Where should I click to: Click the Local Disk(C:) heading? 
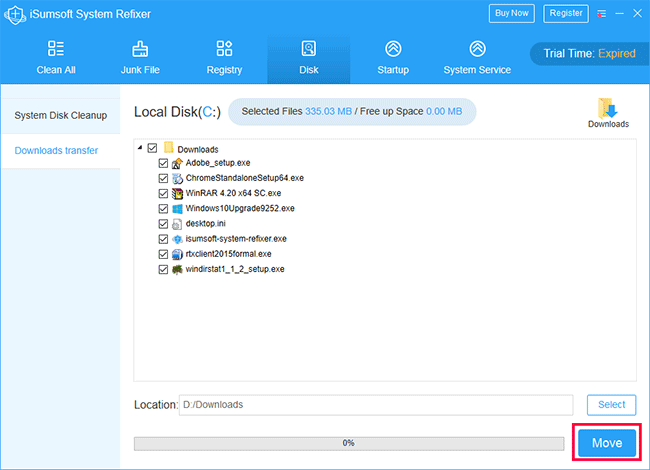click(177, 112)
